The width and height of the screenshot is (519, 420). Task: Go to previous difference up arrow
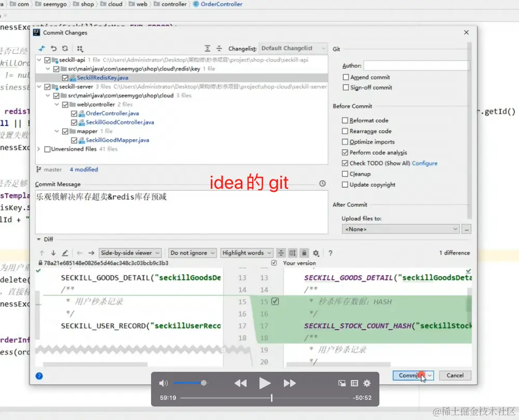(42, 253)
